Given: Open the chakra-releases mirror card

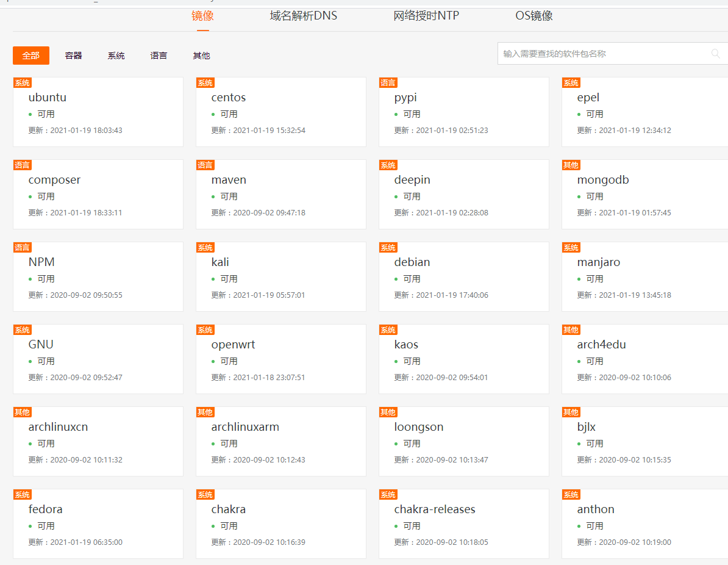Looking at the screenshot, I should pos(464,524).
